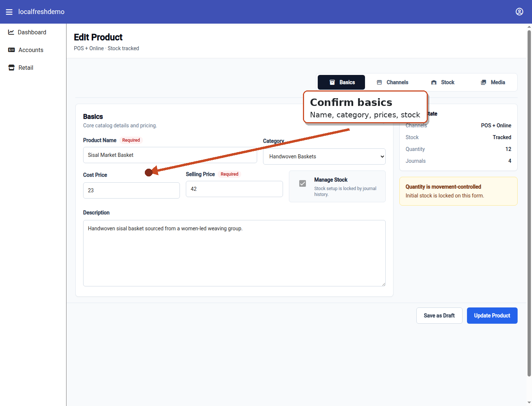Click the Required badge beside Selling Price
The image size is (532, 406).
pyautogui.click(x=229, y=174)
